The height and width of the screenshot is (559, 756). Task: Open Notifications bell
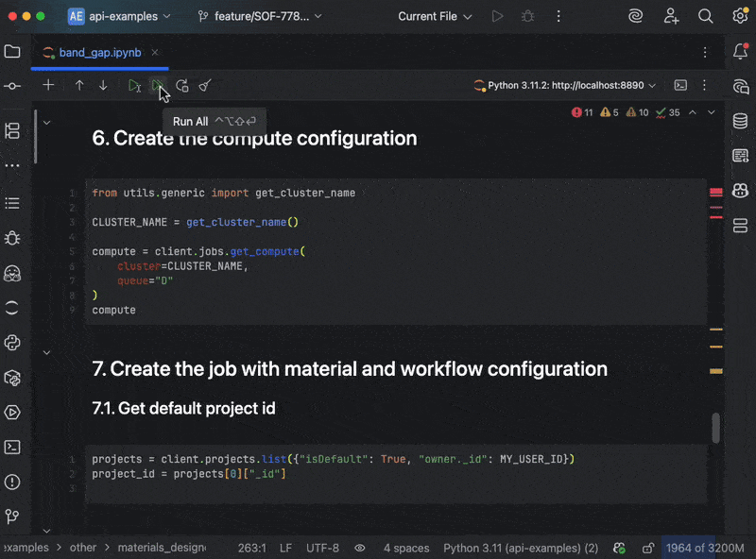[x=741, y=51]
